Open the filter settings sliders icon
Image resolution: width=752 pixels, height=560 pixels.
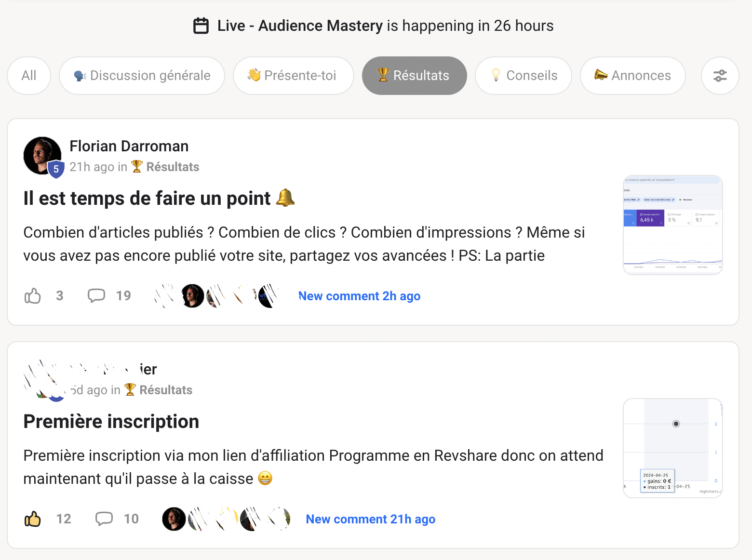click(720, 76)
